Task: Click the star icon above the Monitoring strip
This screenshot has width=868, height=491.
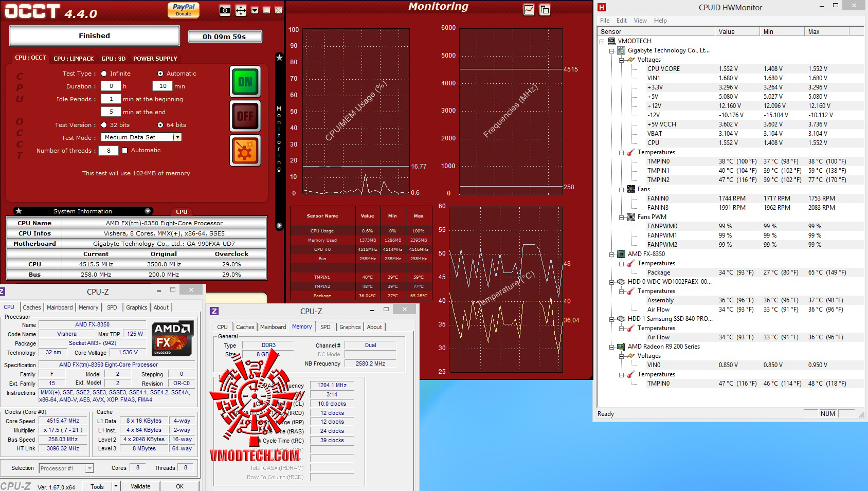Action: [279, 58]
